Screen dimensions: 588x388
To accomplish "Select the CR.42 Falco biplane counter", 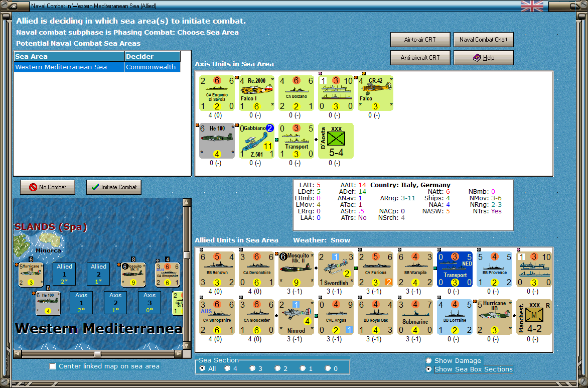I will pos(375,93).
